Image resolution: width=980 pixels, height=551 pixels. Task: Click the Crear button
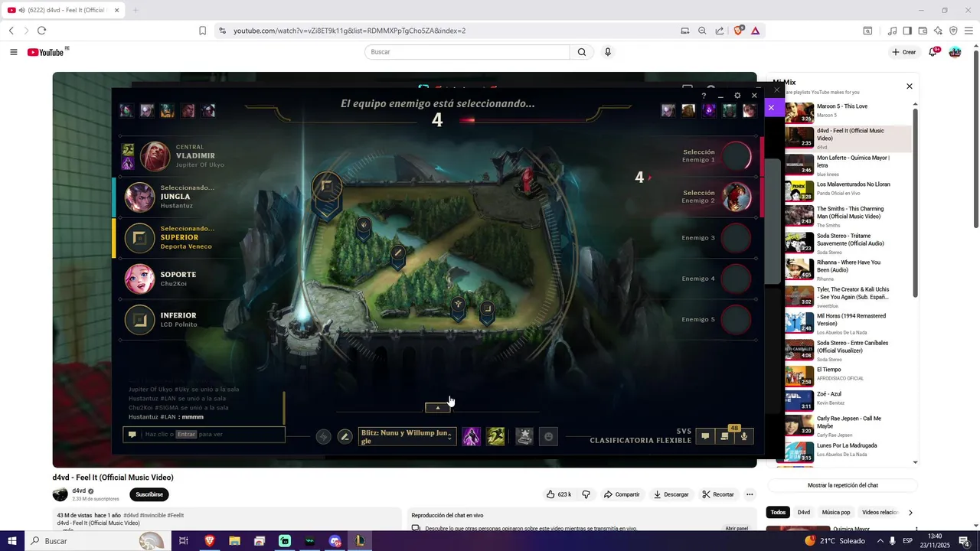[904, 52]
